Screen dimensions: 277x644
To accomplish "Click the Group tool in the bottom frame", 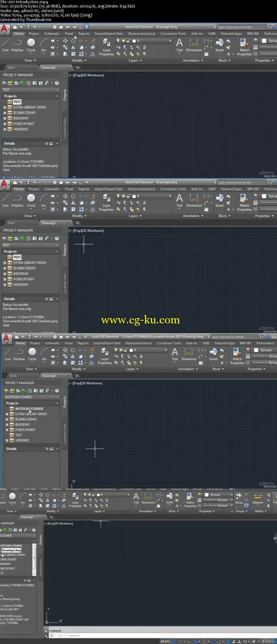I will (x=239, y=498).
